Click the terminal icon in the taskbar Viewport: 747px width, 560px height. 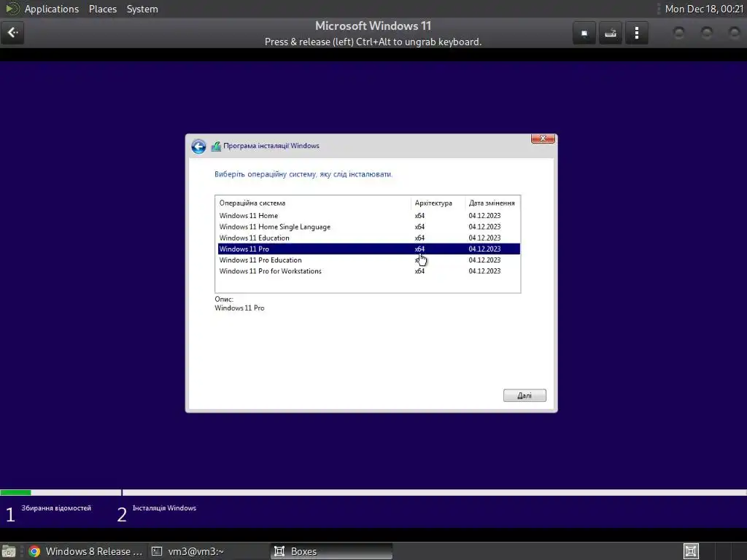[x=157, y=551]
